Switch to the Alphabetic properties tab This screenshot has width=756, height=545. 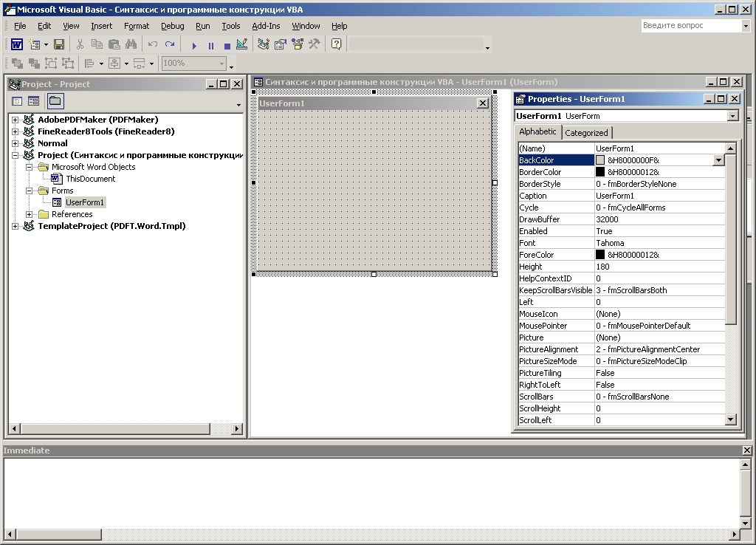pyautogui.click(x=537, y=131)
